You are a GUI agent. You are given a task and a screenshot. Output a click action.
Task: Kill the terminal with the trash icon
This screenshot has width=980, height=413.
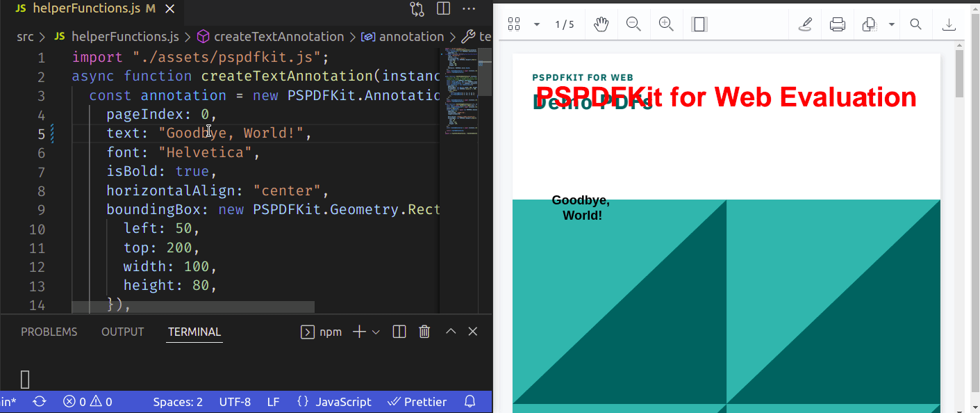click(424, 332)
